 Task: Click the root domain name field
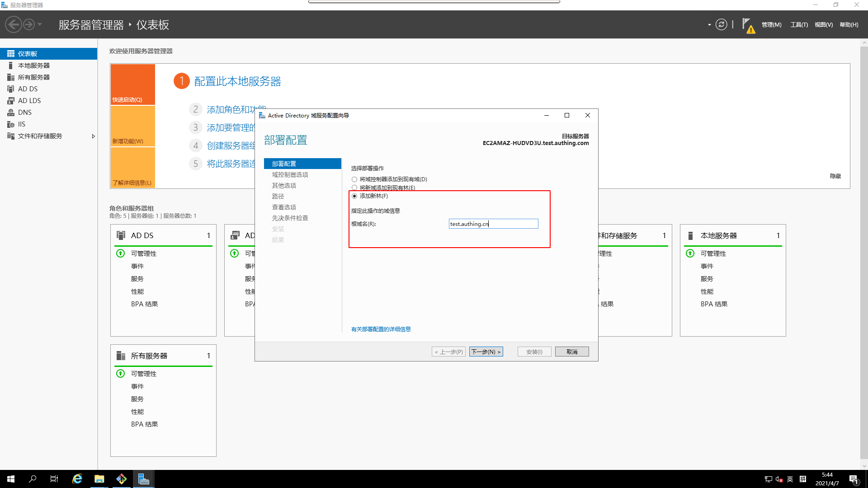point(493,224)
